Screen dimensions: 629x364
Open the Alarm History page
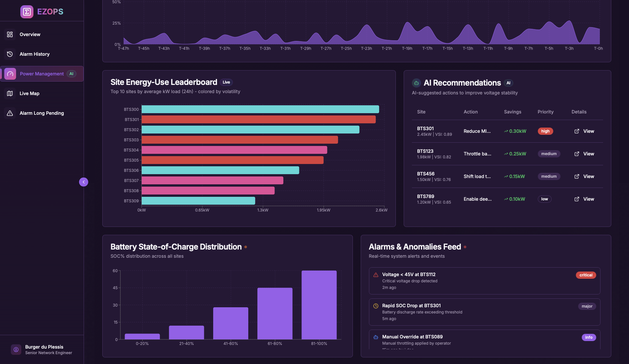coord(34,54)
